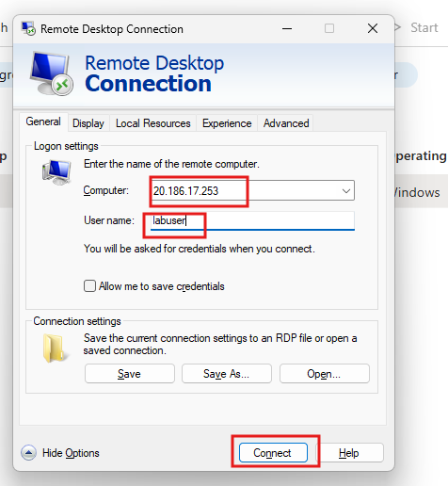
Task: Click the Logon settings group label
Action: click(66, 146)
